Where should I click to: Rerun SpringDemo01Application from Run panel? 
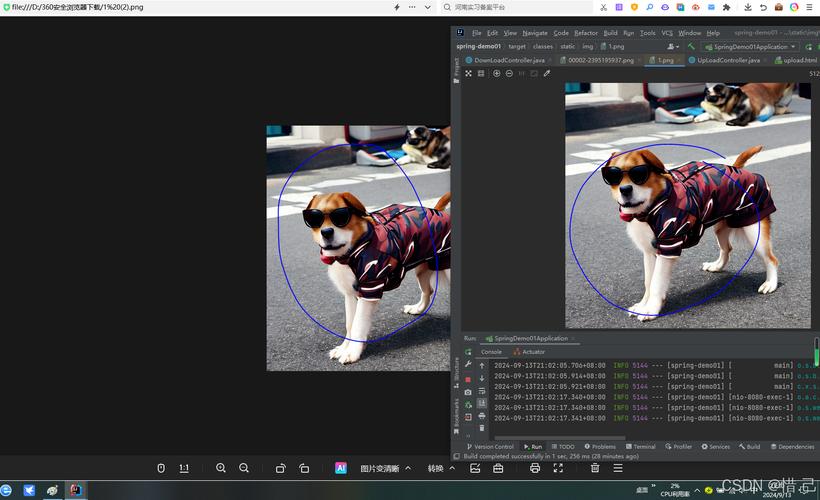click(468, 352)
